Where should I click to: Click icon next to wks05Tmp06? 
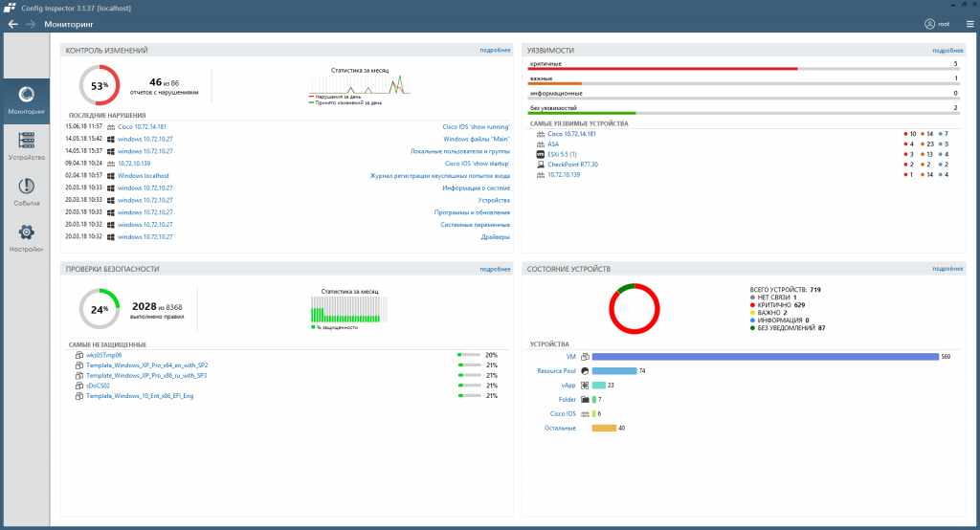[x=79, y=355]
